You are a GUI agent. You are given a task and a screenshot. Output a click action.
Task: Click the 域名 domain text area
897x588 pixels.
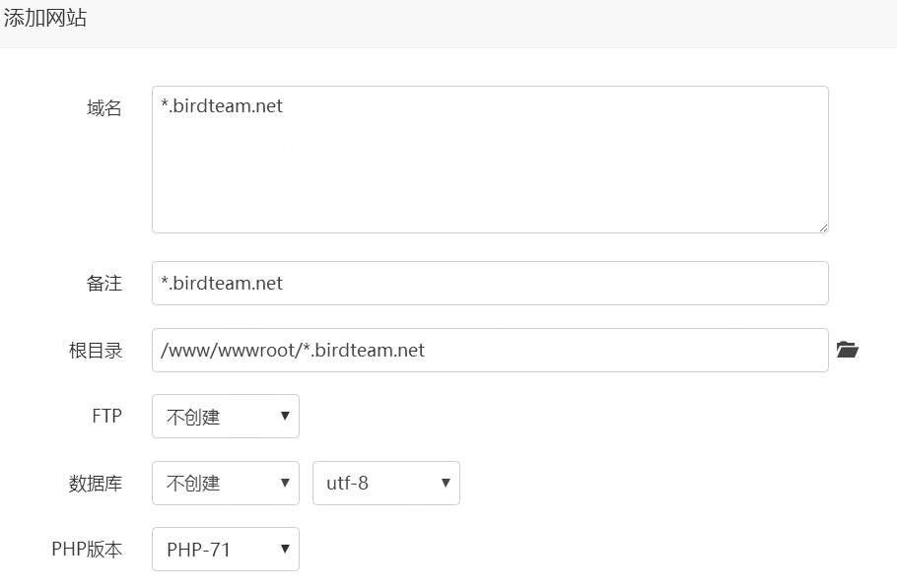(490, 160)
